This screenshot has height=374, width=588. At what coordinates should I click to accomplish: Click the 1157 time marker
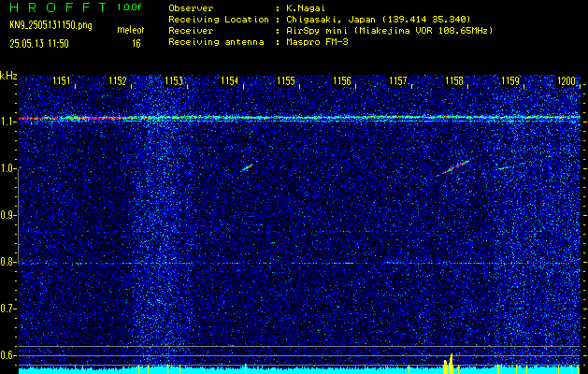pos(398,80)
